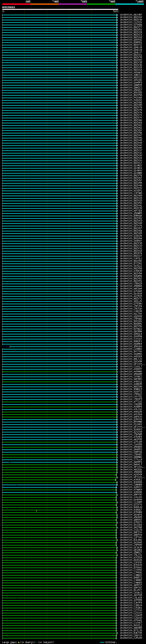Select the label UniRef100_Q56X60

pyautogui.click(x=131, y=347)
